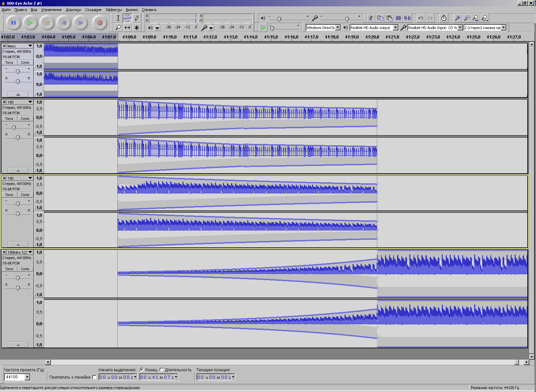Enable the 'Прилипать к линейке' checkbox

(x=94, y=377)
